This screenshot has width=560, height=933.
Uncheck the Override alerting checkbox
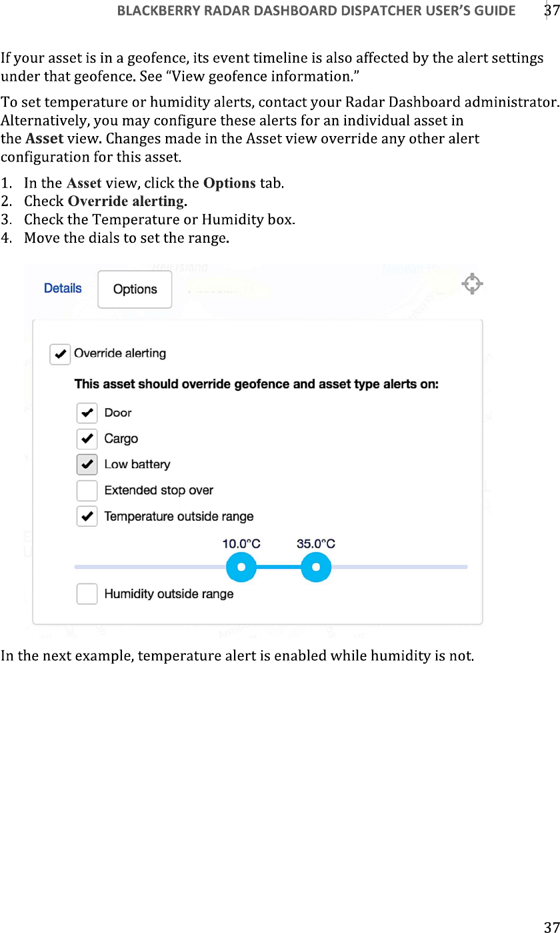coord(60,353)
